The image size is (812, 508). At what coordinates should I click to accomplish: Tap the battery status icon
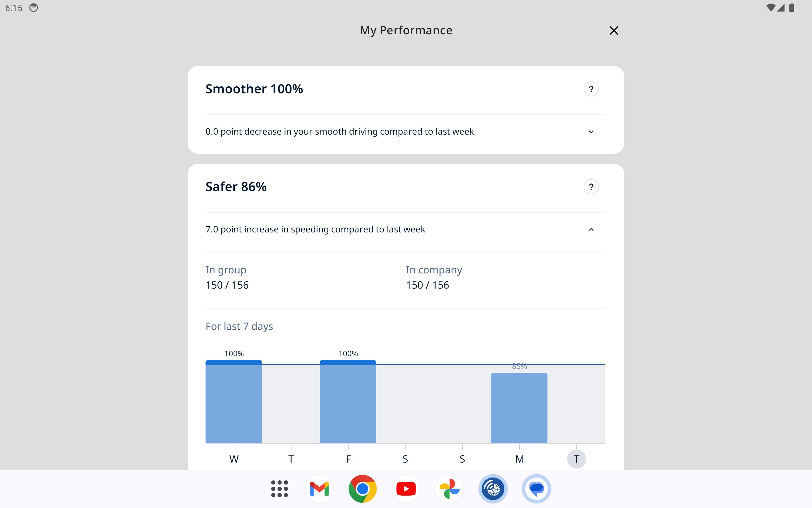pyautogui.click(x=791, y=8)
